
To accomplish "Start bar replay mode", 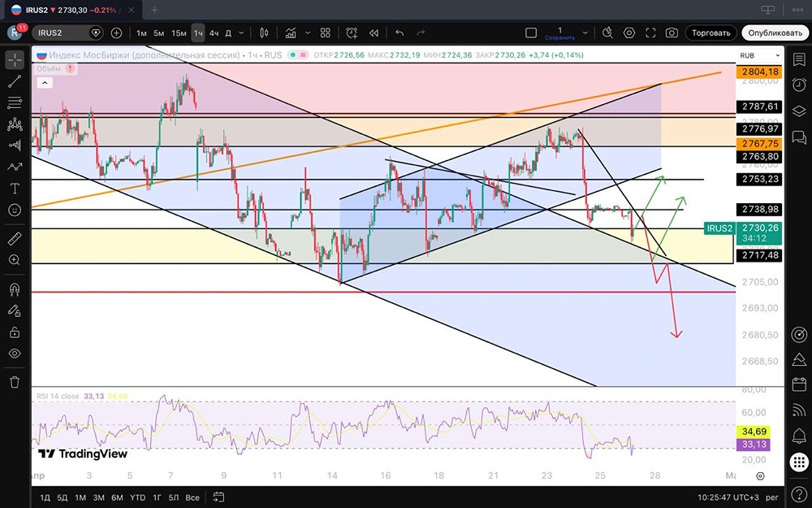I will [x=374, y=33].
